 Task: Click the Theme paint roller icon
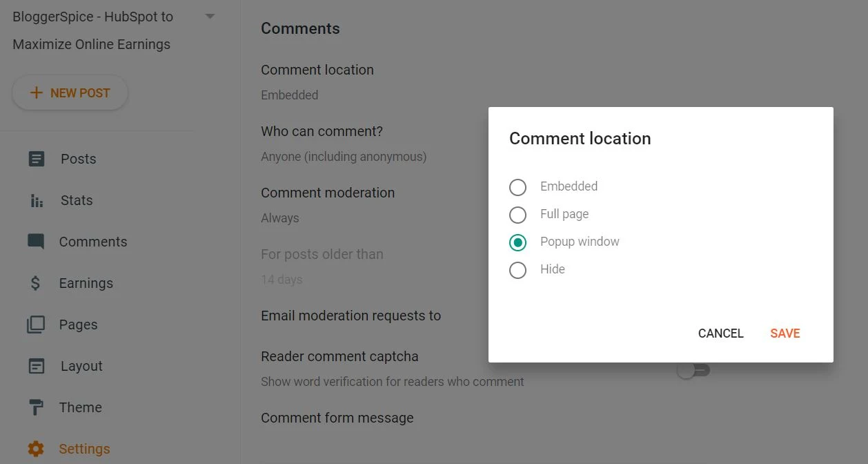point(36,407)
